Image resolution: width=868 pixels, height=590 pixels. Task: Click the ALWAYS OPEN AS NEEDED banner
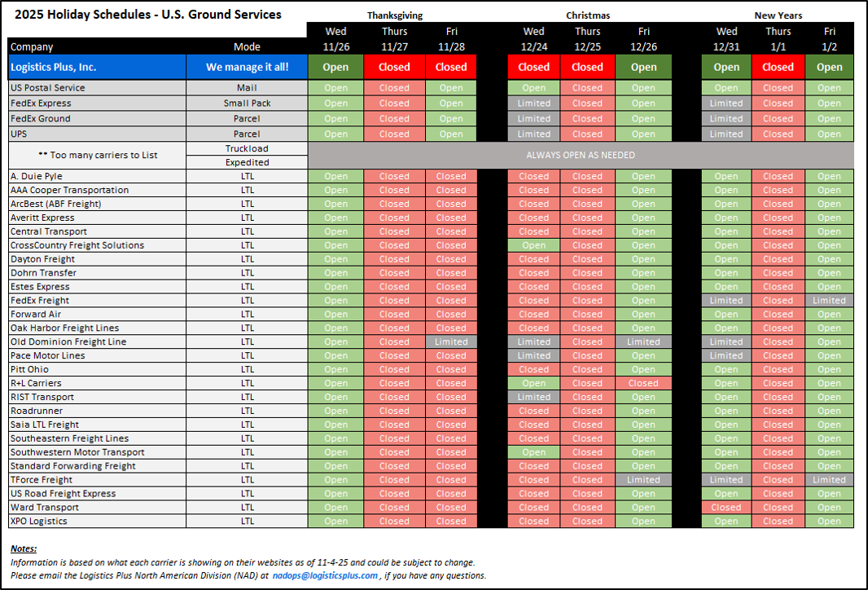(x=581, y=155)
